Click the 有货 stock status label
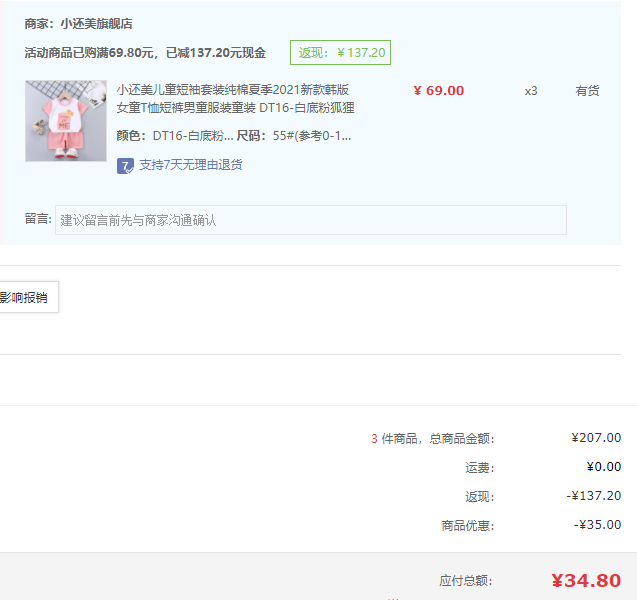 pyautogui.click(x=587, y=91)
